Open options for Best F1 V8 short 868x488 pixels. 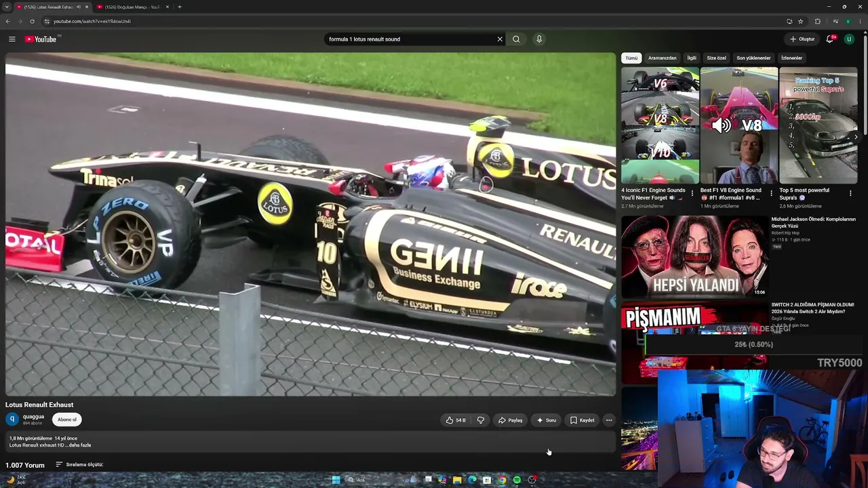[771, 193]
